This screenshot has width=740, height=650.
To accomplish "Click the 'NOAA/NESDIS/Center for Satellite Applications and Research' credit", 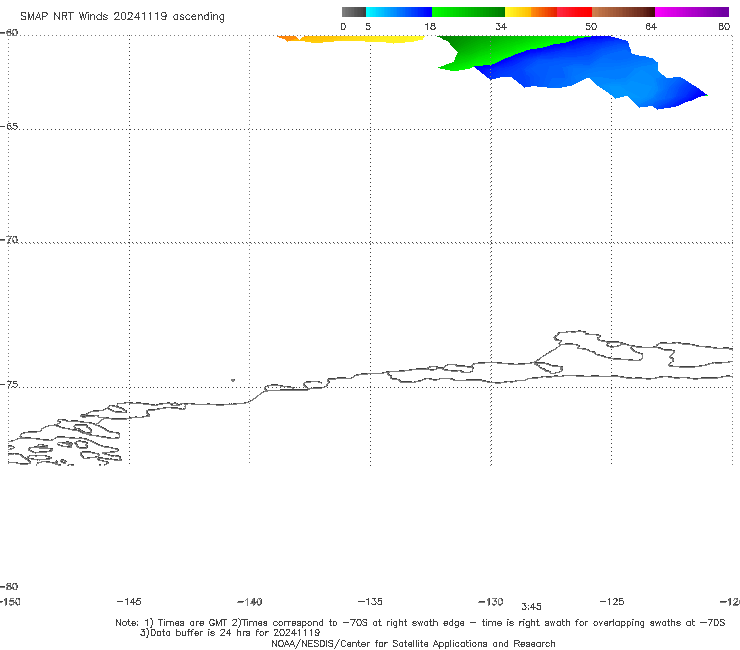I will 413,643.
